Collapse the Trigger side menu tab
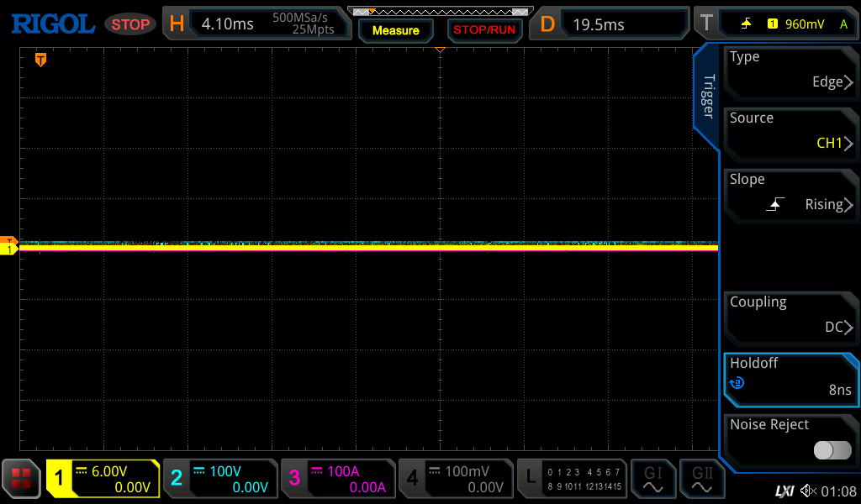The width and height of the screenshot is (861, 504). click(707, 97)
